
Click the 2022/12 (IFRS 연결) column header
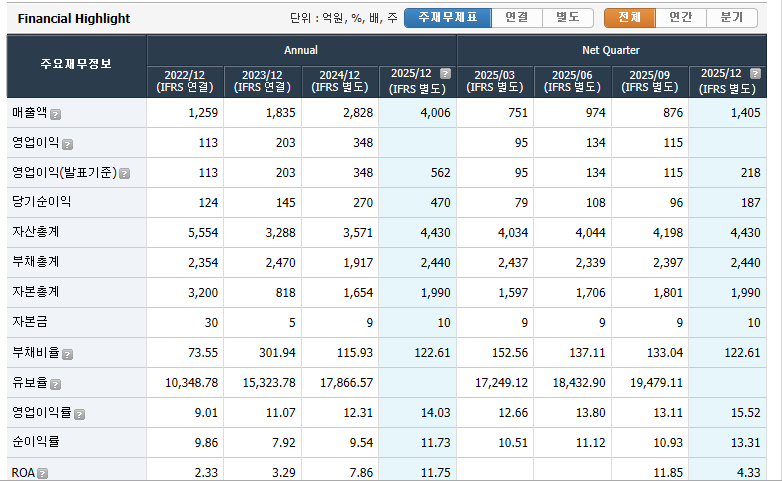click(185, 81)
